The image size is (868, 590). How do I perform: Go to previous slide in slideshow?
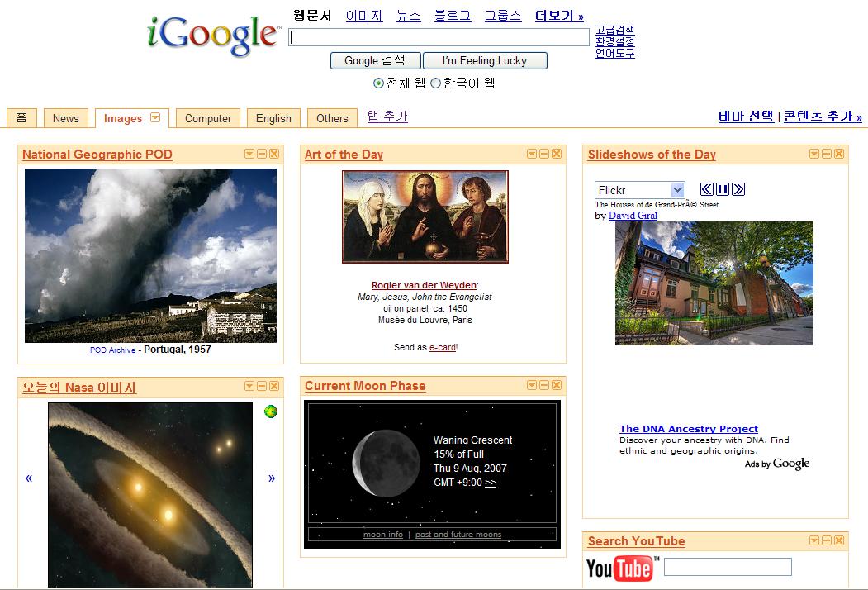pyautogui.click(x=707, y=189)
